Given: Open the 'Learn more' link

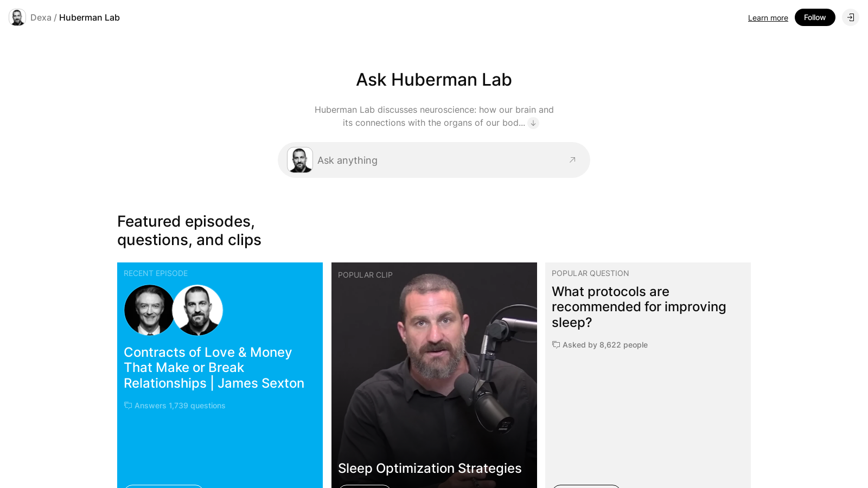Looking at the screenshot, I should click(768, 17).
